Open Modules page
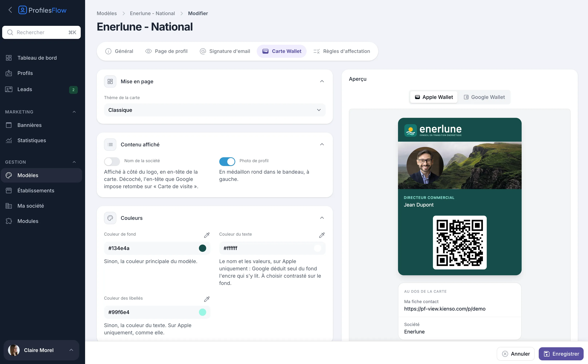This screenshot has width=588, height=364. 41,221
